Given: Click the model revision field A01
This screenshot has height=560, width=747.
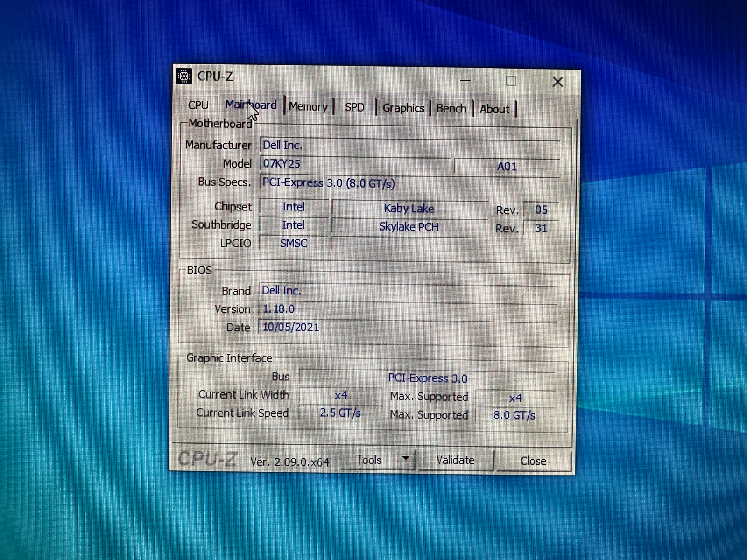Looking at the screenshot, I should [x=507, y=167].
